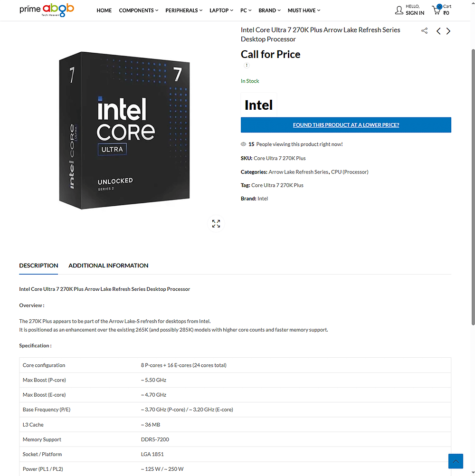Viewport: 475px width, 476px height.
Task: Switch to the ADDITIONAL INFORMATION tab
Action: [x=108, y=266]
